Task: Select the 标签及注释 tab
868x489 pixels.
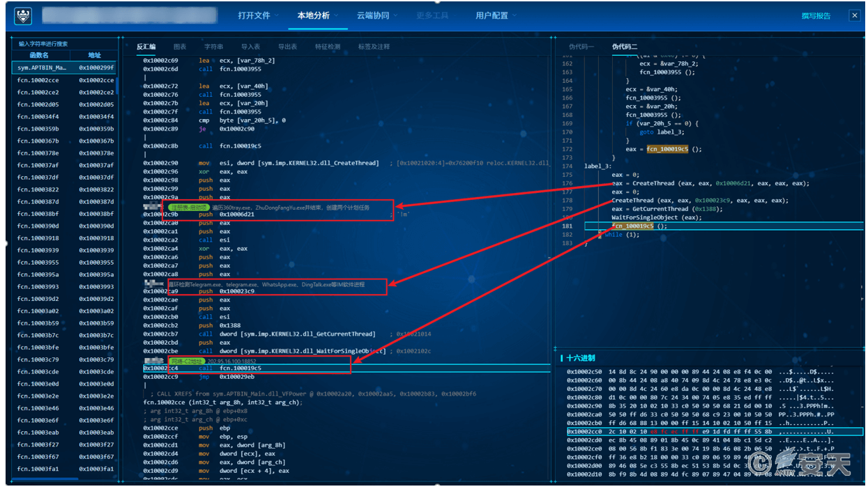Action: (374, 47)
